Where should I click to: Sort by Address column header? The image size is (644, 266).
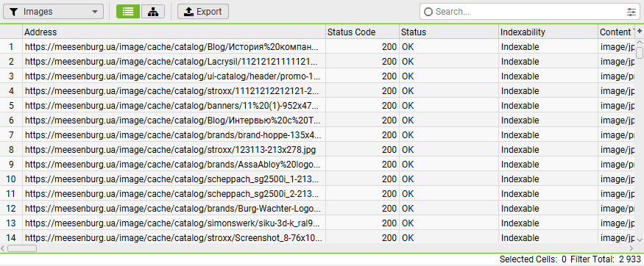(174, 32)
